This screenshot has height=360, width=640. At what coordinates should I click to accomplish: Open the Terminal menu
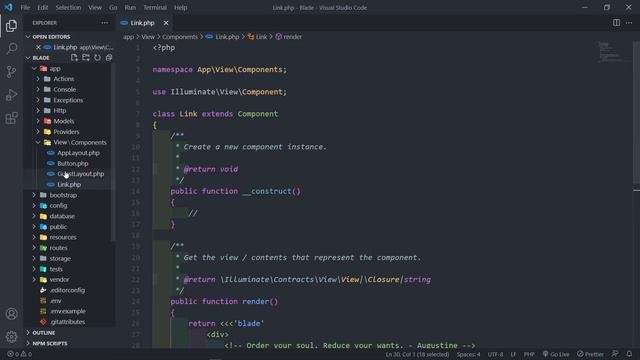point(155,7)
